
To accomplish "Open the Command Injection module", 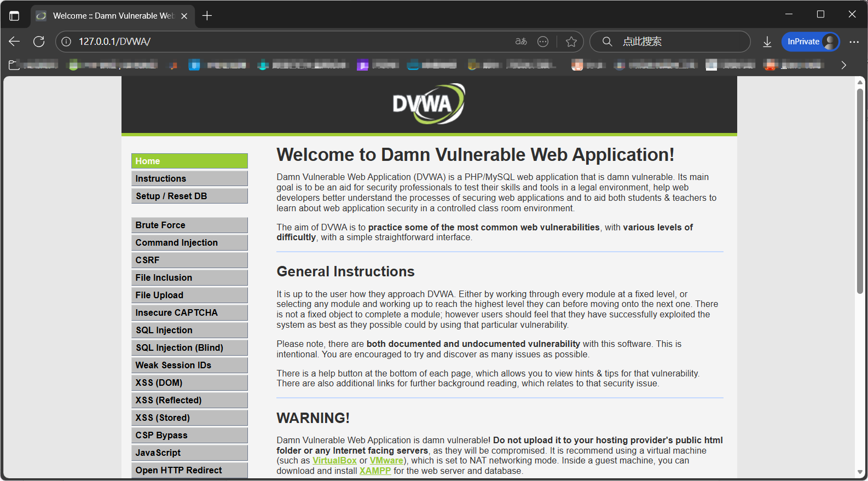I will coord(189,242).
